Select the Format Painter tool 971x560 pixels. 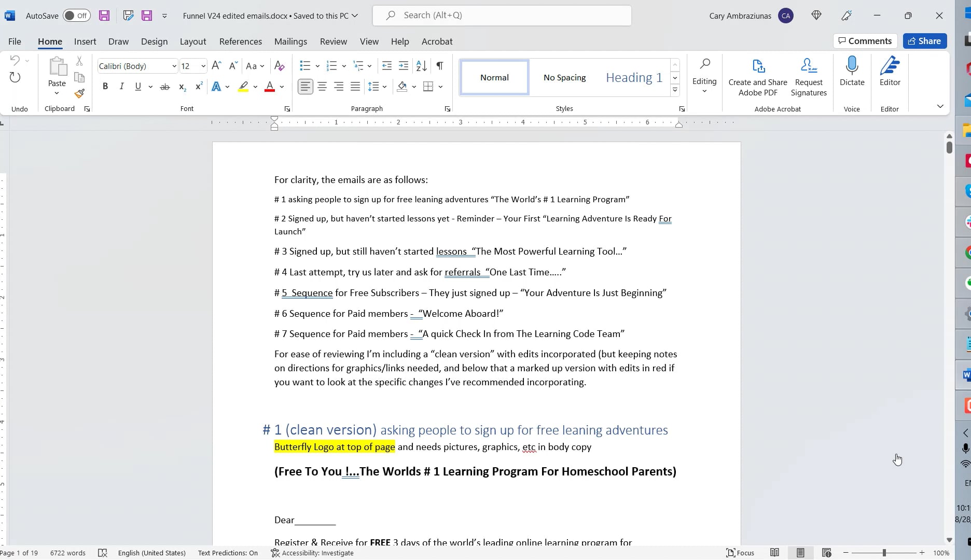[x=79, y=94]
